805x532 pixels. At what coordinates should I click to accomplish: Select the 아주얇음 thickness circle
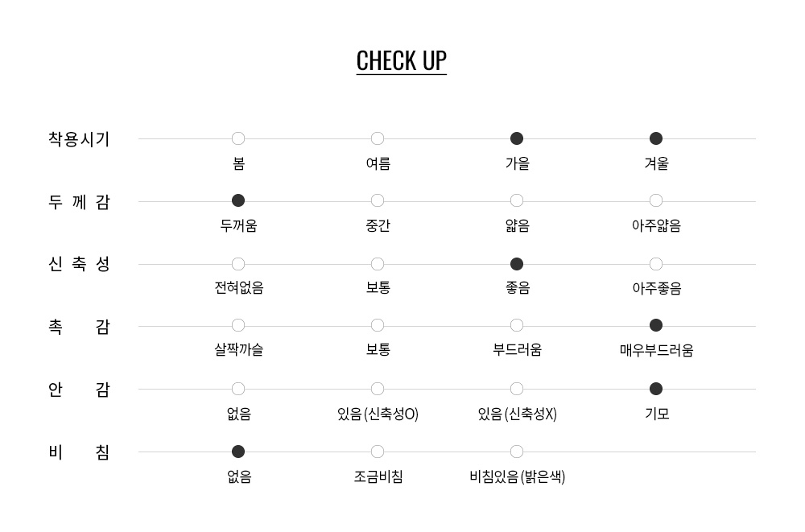656,200
